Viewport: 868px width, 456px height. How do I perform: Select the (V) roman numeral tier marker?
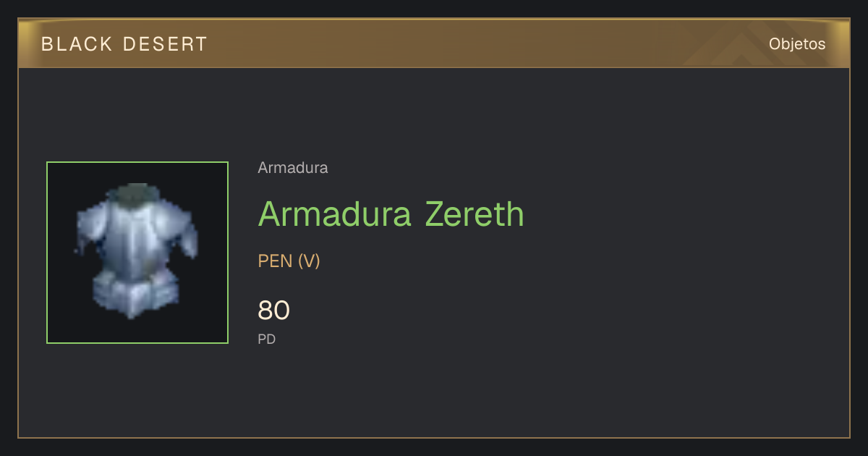pyautogui.click(x=309, y=261)
